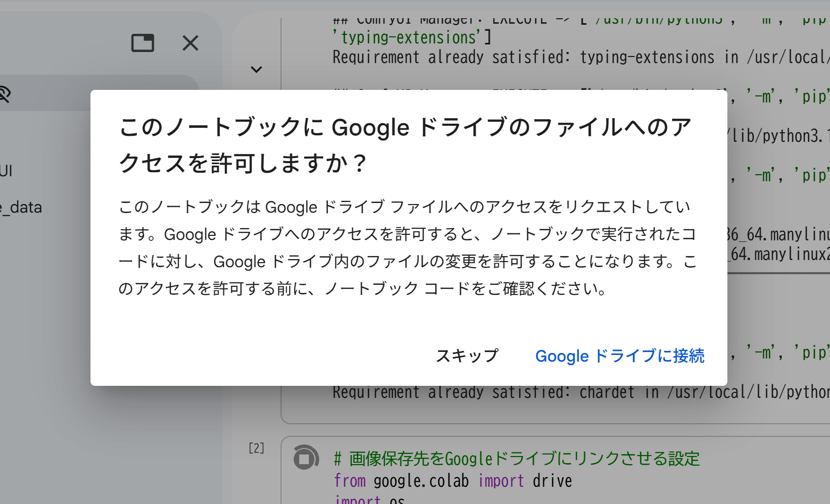
Task: Click the dialog's explanatory body text
Action: (x=407, y=247)
